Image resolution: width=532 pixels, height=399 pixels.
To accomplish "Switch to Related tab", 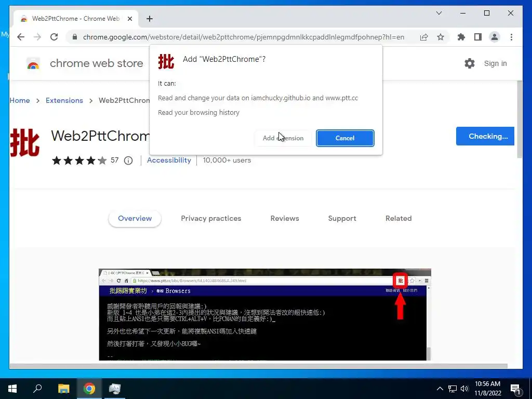I will click(398, 219).
